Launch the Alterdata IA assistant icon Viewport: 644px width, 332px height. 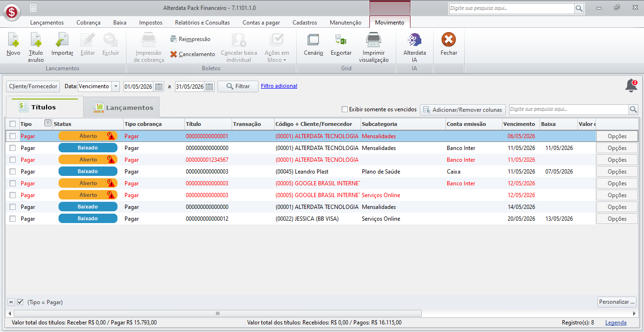[414, 40]
